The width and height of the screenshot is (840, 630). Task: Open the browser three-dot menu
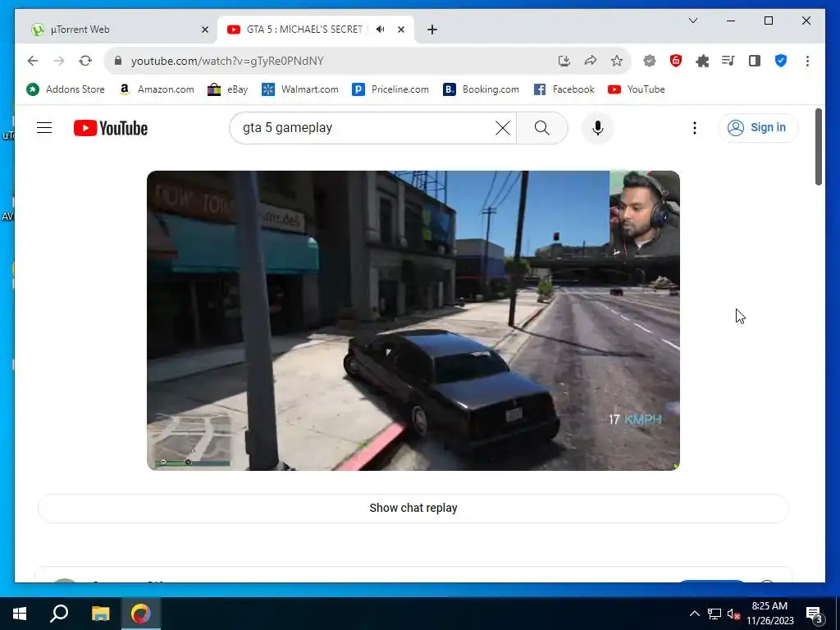pos(807,61)
